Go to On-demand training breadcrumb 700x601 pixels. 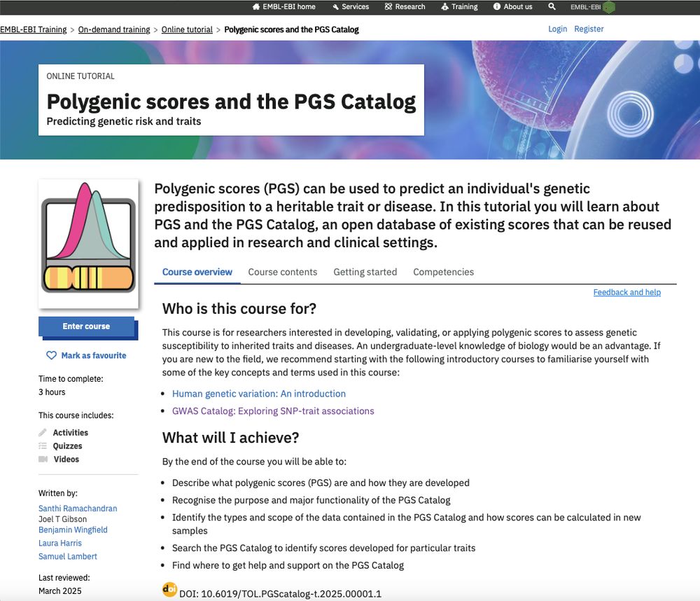click(x=114, y=29)
